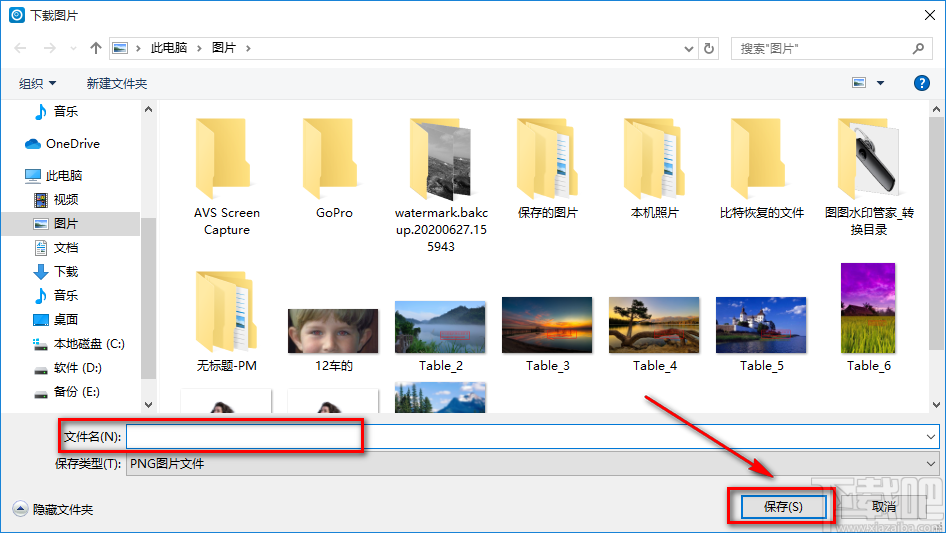The height and width of the screenshot is (533, 946).
Task: Open the 保存类型 PNG图片文件 dropdown
Action: click(x=532, y=464)
